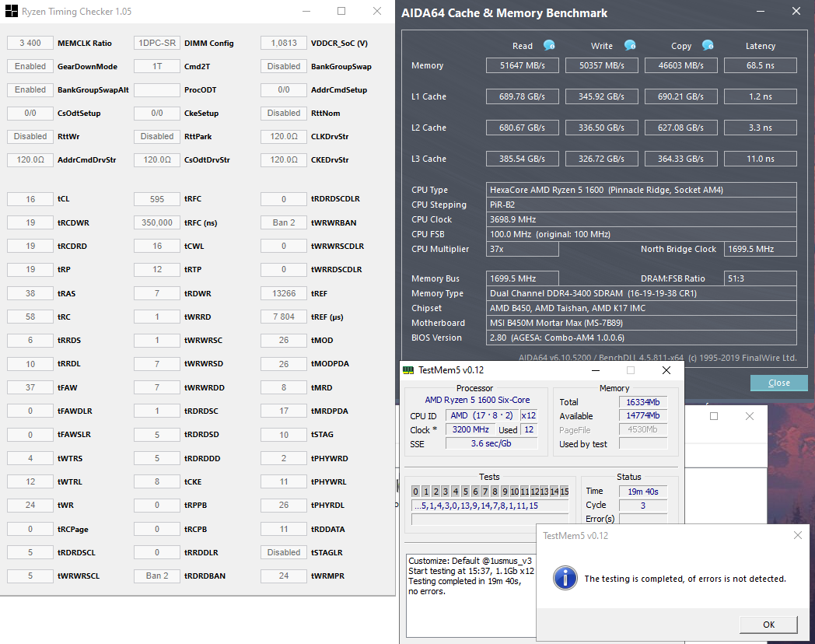Screen dimensions: 815x644
Task: Click the blue information icon in TestMem5 dialog
Action: [x=565, y=578]
